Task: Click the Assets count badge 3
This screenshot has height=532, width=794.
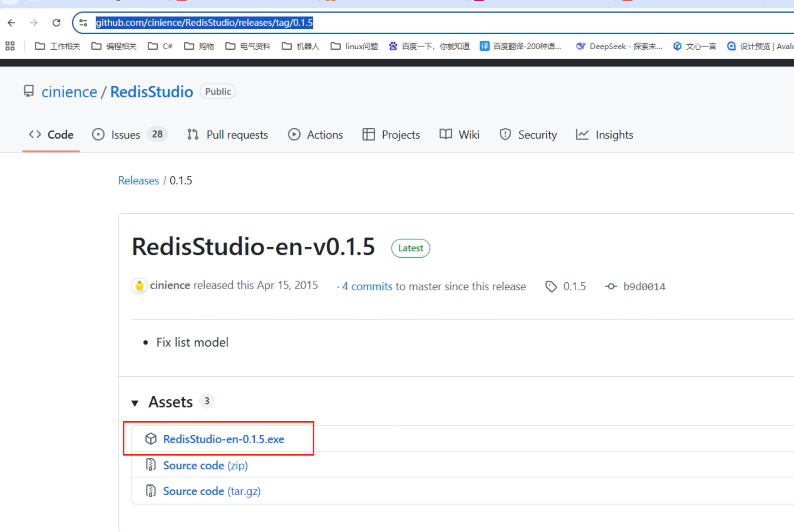Action: pos(207,401)
